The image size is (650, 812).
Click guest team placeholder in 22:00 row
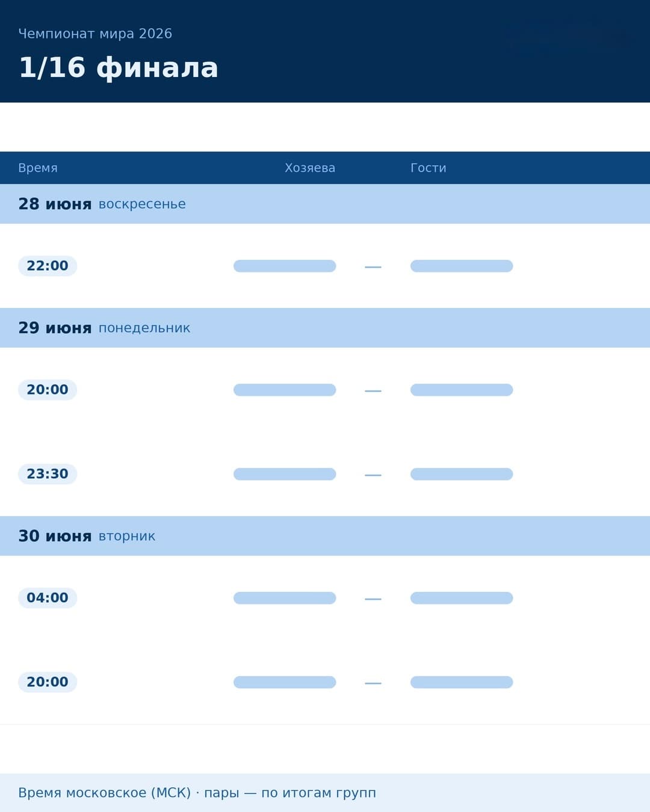click(x=462, y=266)
